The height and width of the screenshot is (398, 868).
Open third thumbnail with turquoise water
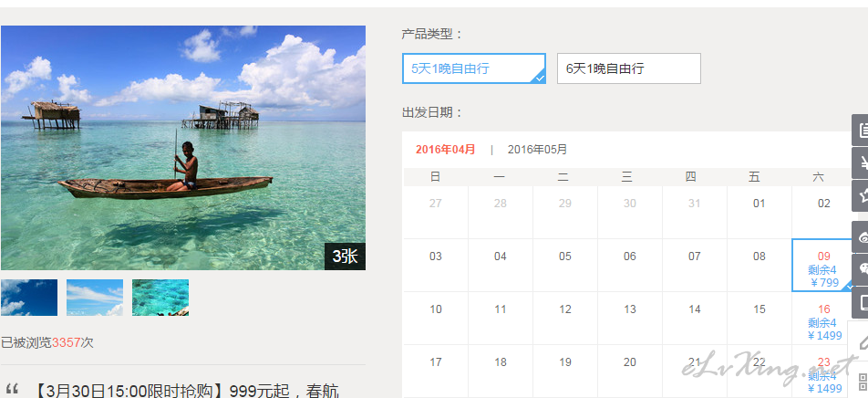[x=160, y=298]
